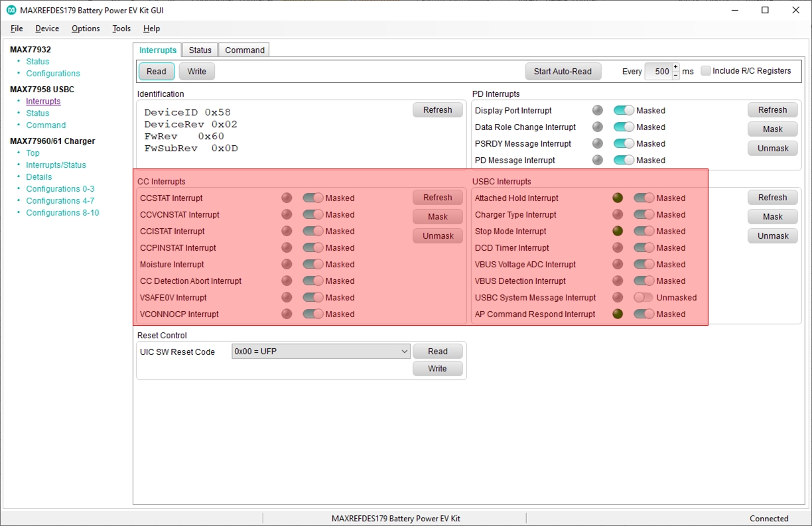Click the CCSTAT Interrupt indicator LED

[287, 198]
